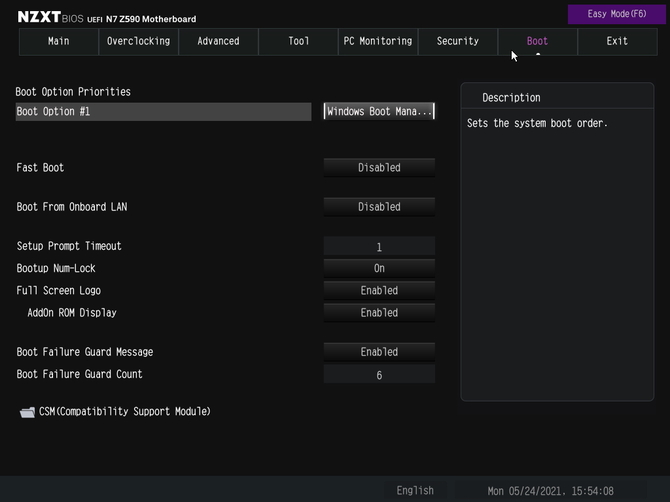The height and width of the screenshot is (502, 670).
Task: Open the Overclocking tab
Action: click(x=138, y=41)
